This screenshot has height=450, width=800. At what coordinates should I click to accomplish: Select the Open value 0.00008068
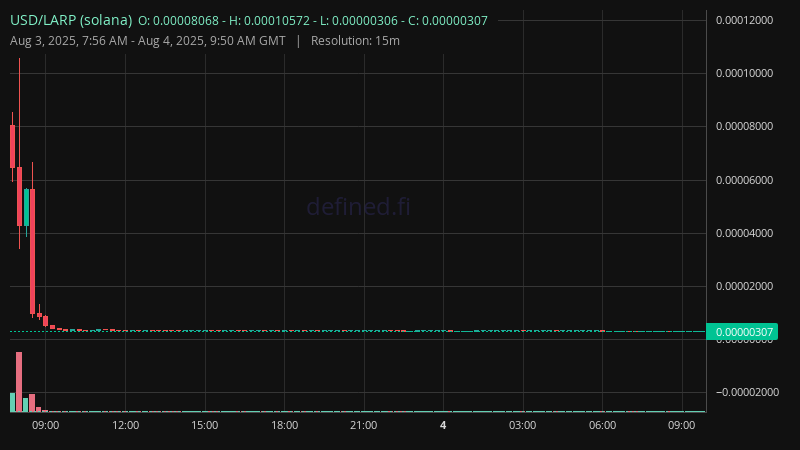[186, 21]
